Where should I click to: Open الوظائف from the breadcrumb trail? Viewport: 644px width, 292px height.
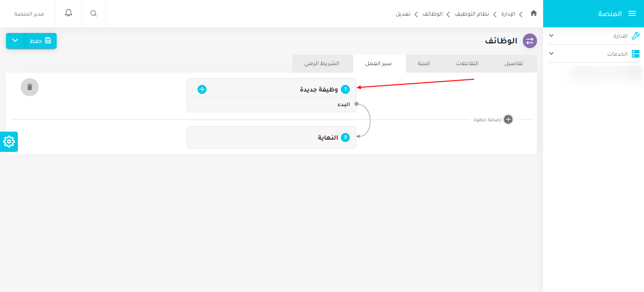433,14
